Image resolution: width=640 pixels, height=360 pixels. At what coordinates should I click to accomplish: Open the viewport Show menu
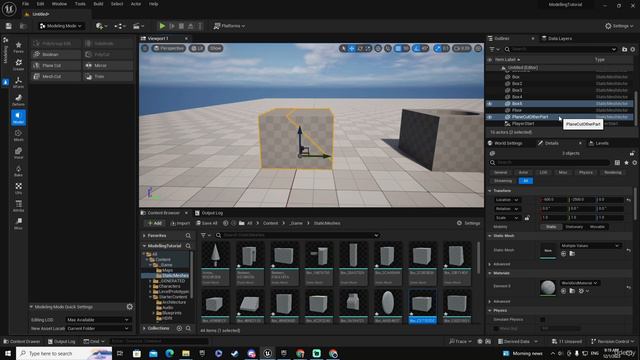tap(216, 48)
